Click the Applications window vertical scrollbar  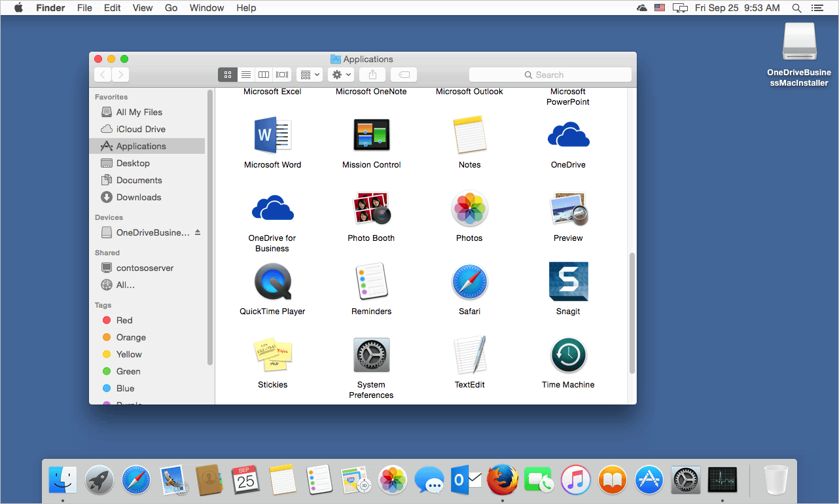pyautogui.click(x=632, y=313)
